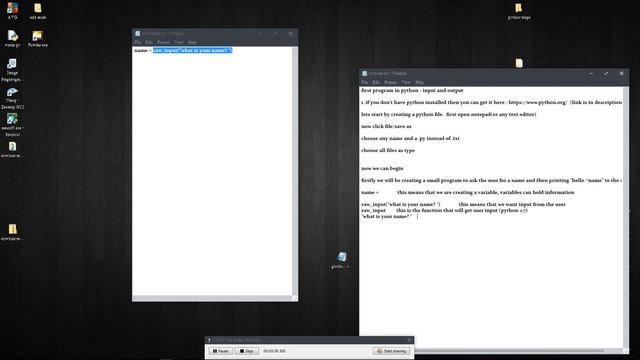Select the Python script file icon below AVG
640x360 pixels.
coord(12,36)
